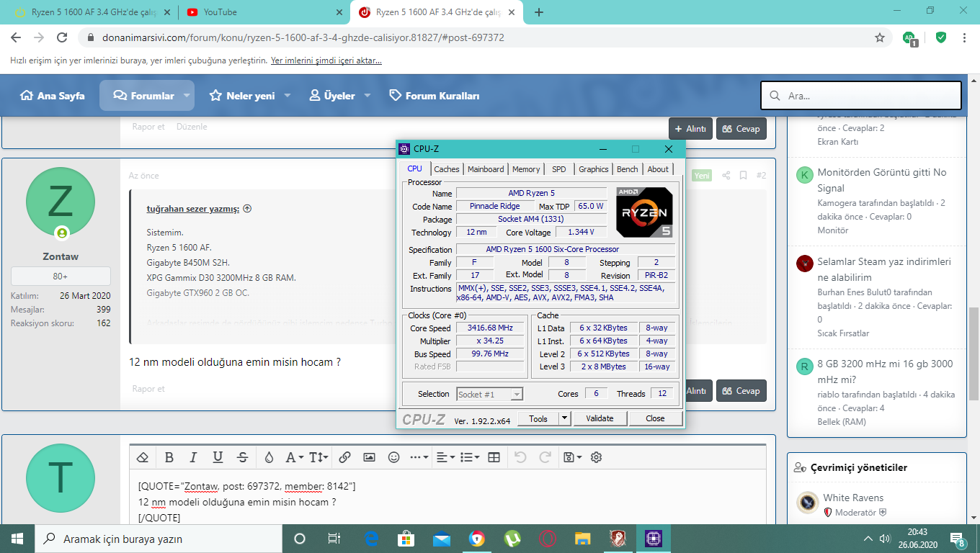Click the share icon on post #2
Viewport: 980px width, 553px height.
pos(726,176)
